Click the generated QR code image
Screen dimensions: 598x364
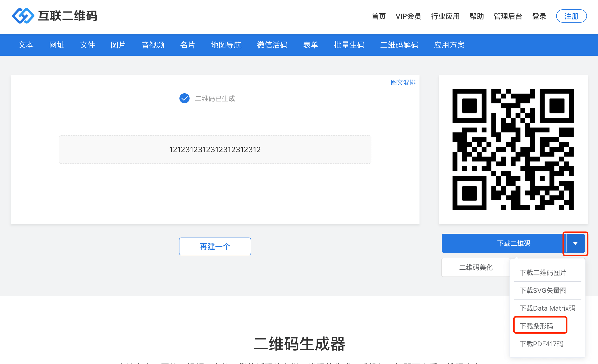click(513, 149)
